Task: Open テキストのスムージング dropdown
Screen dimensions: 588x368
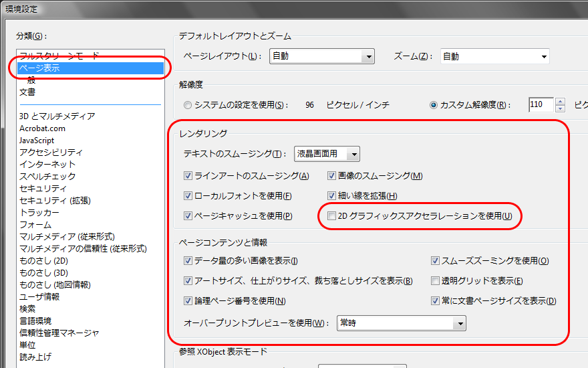Action: [x=327, y=154]
